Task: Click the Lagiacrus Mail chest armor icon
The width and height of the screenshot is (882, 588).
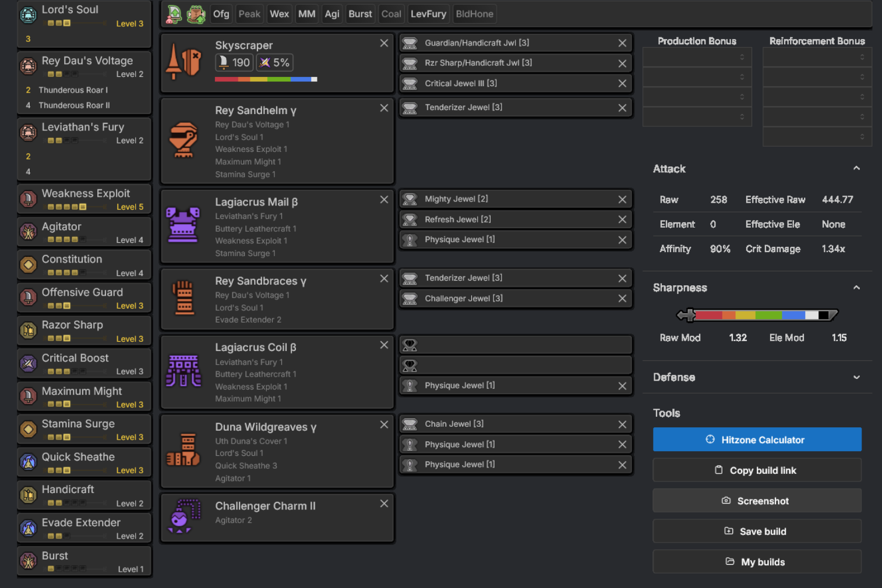Action: [x=183, y=225]
